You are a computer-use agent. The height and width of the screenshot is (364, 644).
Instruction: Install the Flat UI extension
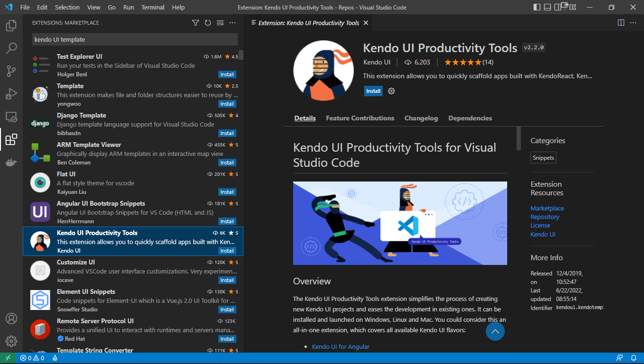point(227,192)
